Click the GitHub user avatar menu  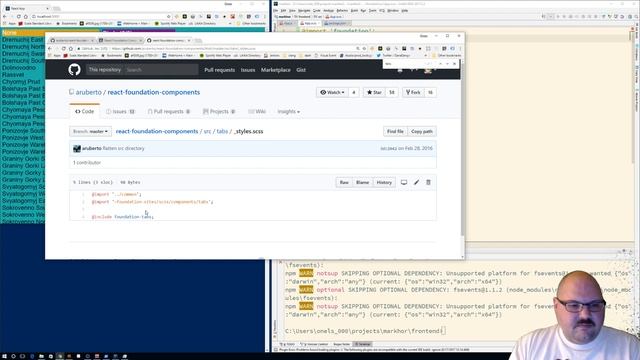pyautogui.click(x=428, y=70)
